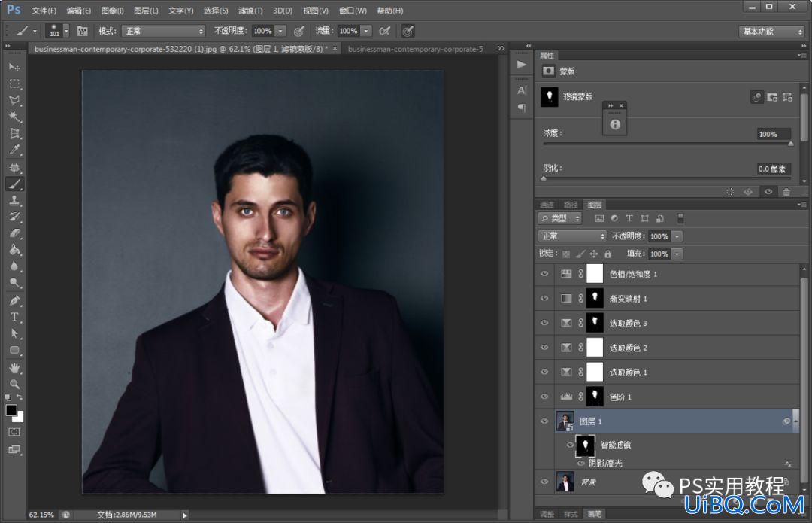The height and width of the screenshot is (523, 812).
Task: Select the Eraser tool
Action: 14,233
